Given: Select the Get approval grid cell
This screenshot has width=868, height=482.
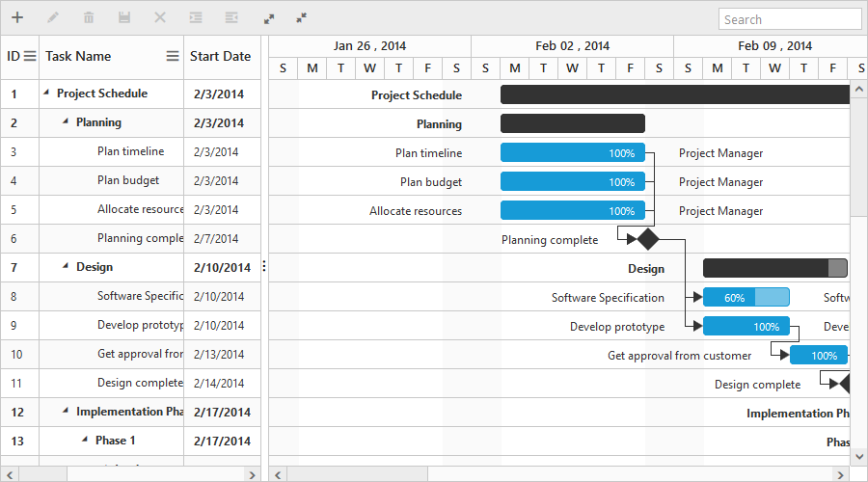Looking at the screenshot, I should (111, 354).
